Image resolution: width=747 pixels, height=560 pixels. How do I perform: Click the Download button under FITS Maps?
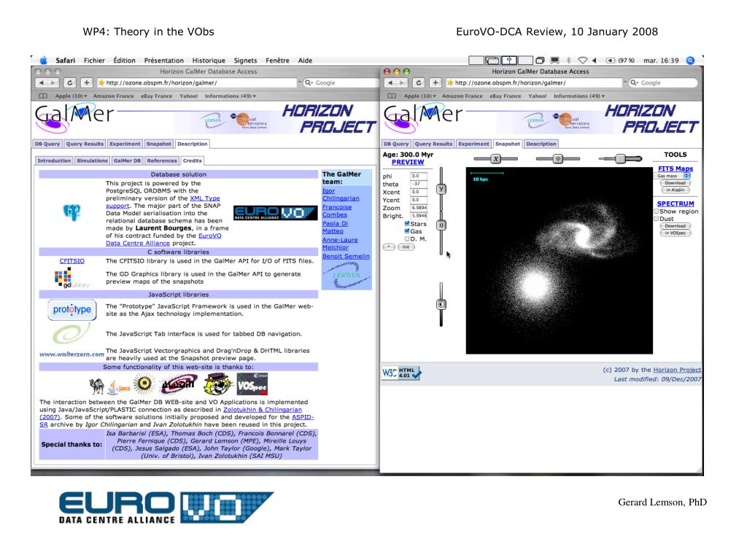[x=675, y=183]
